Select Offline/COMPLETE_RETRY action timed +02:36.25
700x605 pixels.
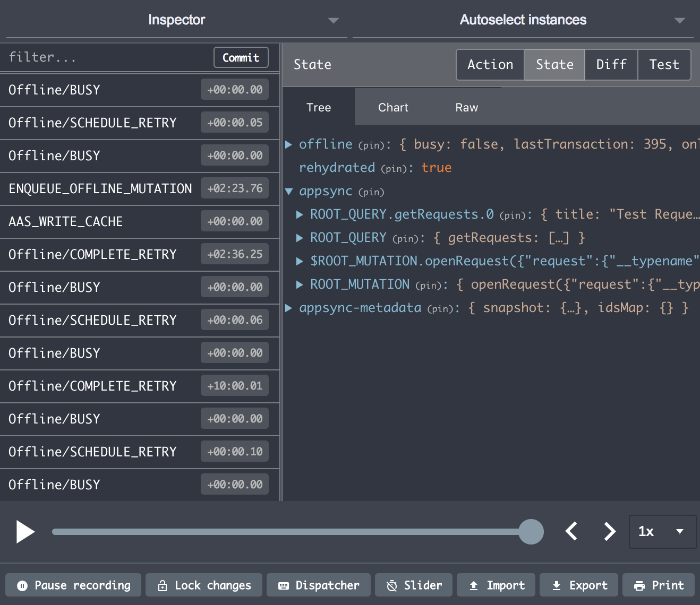(x=140, y=254)
